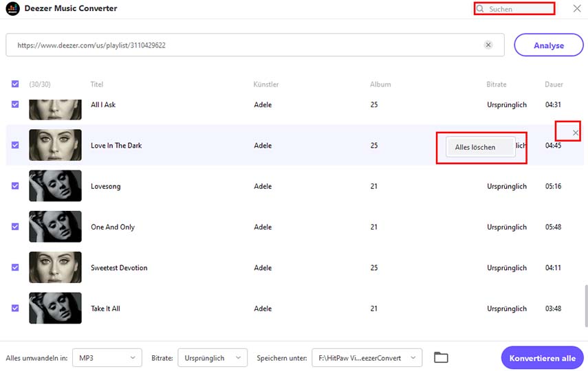Uncheck the Take It All track
The height and width of the screenshot is (371, 588).
point(15,308)
